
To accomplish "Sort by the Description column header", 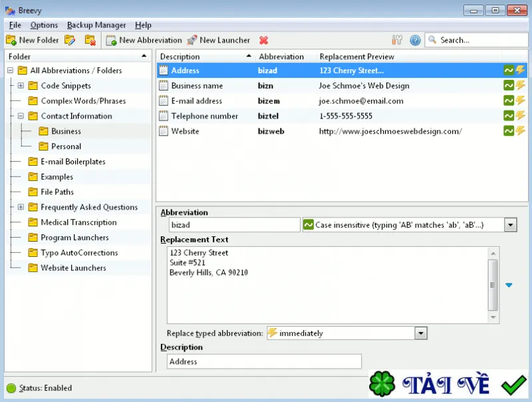I will (x=205, y=57).
